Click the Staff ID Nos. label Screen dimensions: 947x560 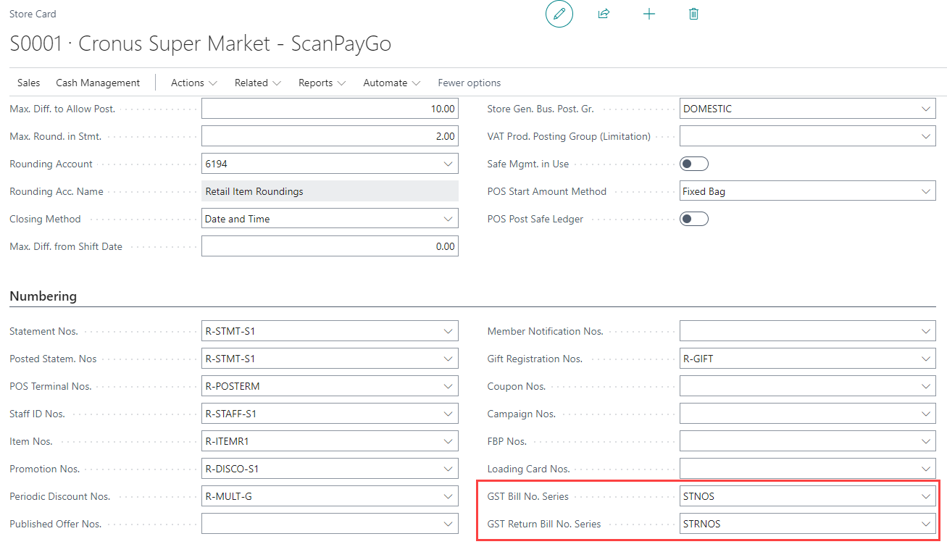point(38,414)
